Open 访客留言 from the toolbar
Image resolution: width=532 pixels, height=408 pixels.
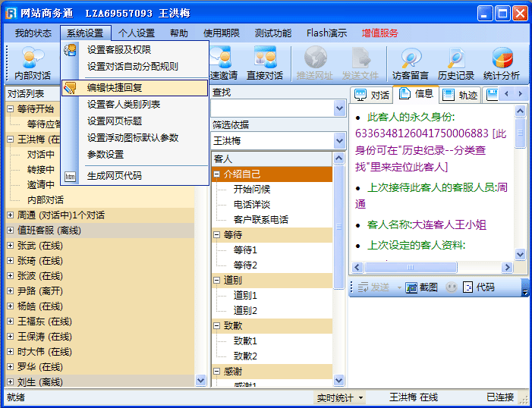pyautogui.click(x=411, y=62)
